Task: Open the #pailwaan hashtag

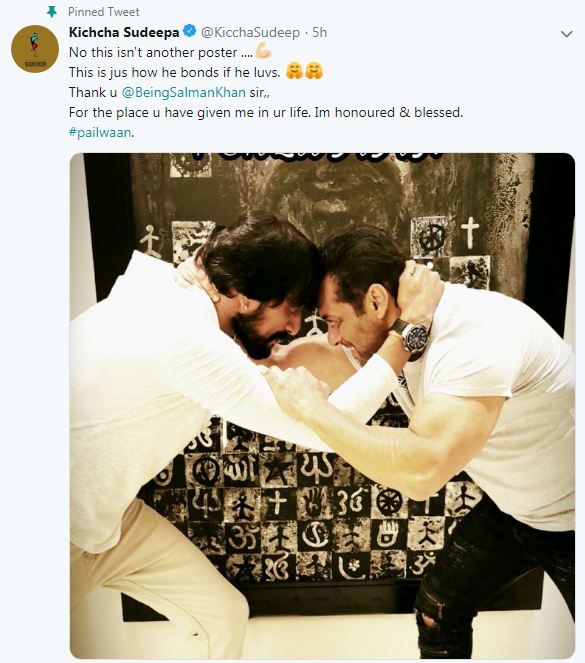Action: click(x=100, y=132)
